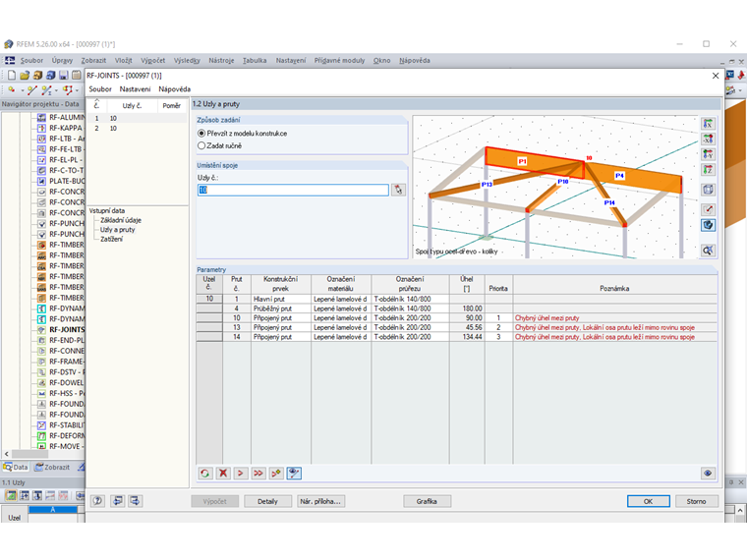Select PLATE-BUCKLING item in navigator
The width and height of the screenshot is (747, 560).
tap(67, 181)
